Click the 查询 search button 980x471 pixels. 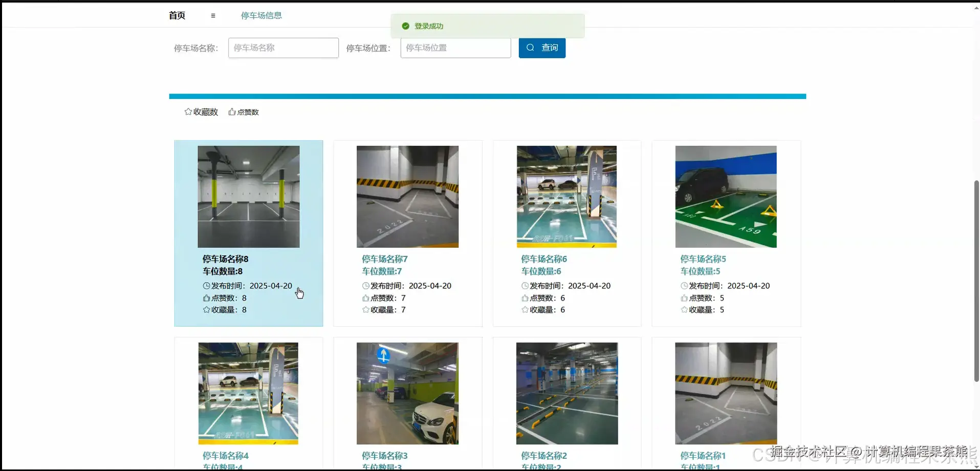pos(542,48)
